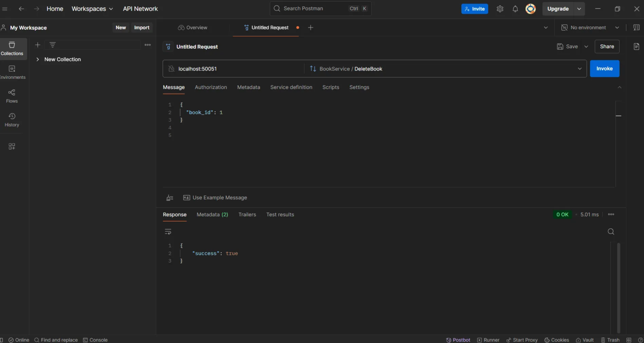Open Postman settings via the gear icon

click(x=500, y=8)
